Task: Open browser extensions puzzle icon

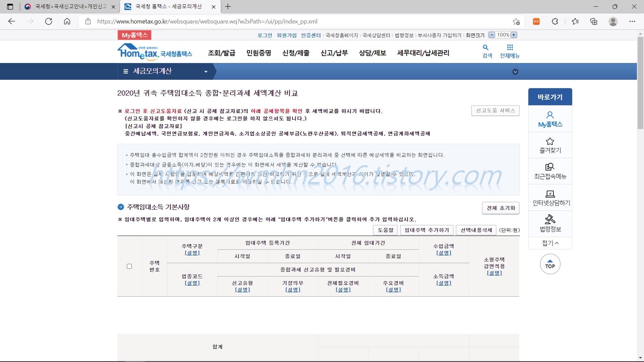Action: [555, 21]
